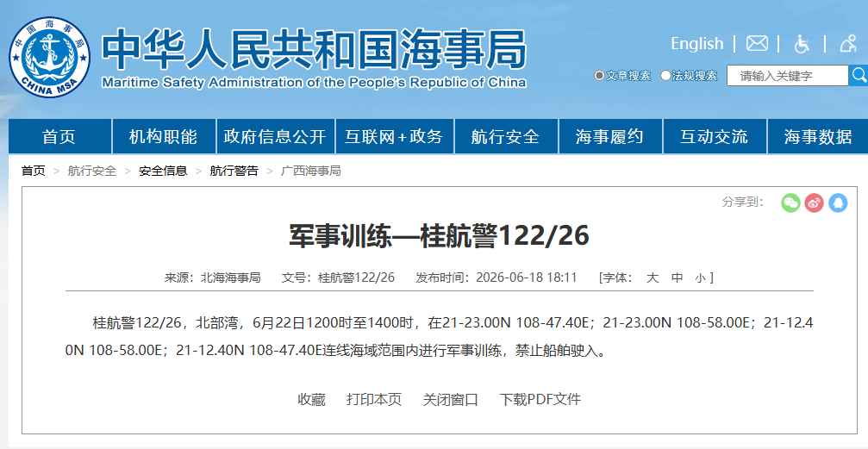Go to 航行警告 in the breadcrumb
Viewport: 868px width, 449px height.
coord(234,171)
